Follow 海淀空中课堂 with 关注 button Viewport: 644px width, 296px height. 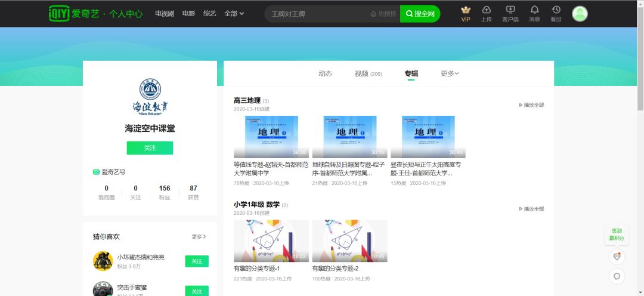(x=150, y=148)
